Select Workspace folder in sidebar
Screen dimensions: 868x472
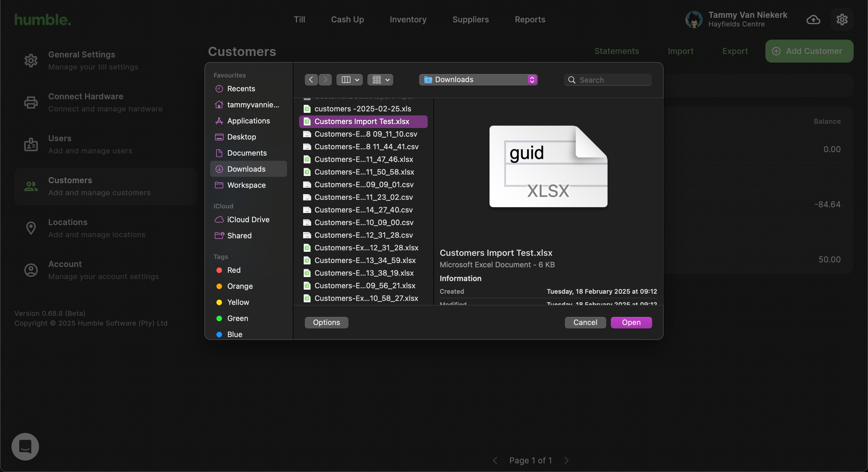coord(248,185)
